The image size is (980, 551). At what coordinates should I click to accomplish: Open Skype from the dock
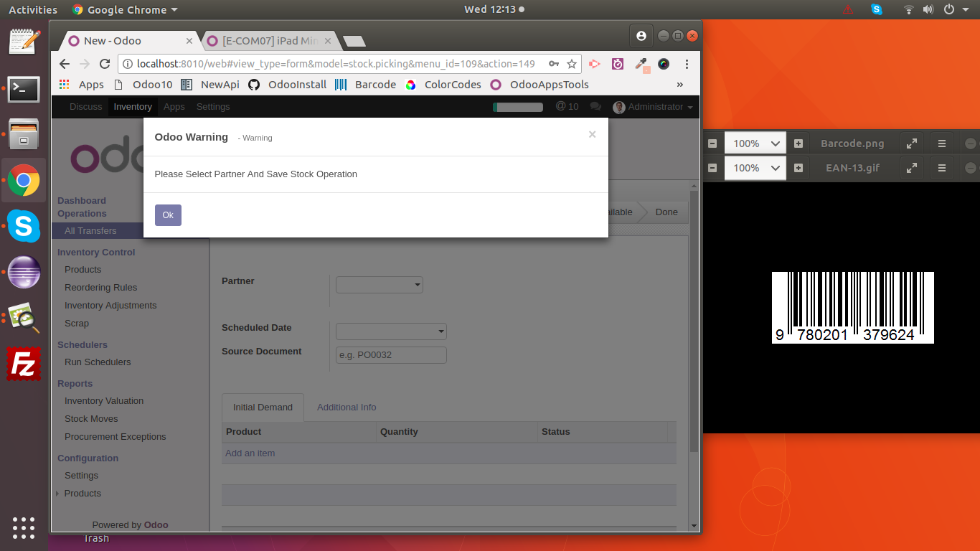click(x=24, y=227)
